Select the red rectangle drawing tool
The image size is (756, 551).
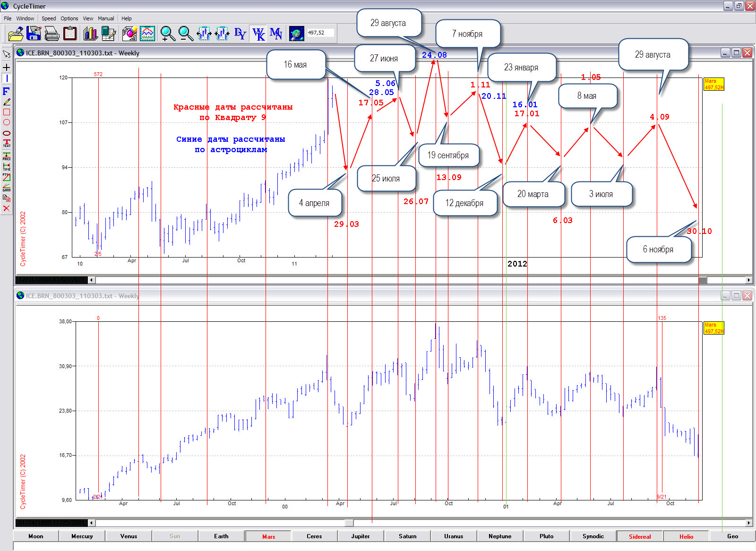pyautogui.click(x=7, y=112)
